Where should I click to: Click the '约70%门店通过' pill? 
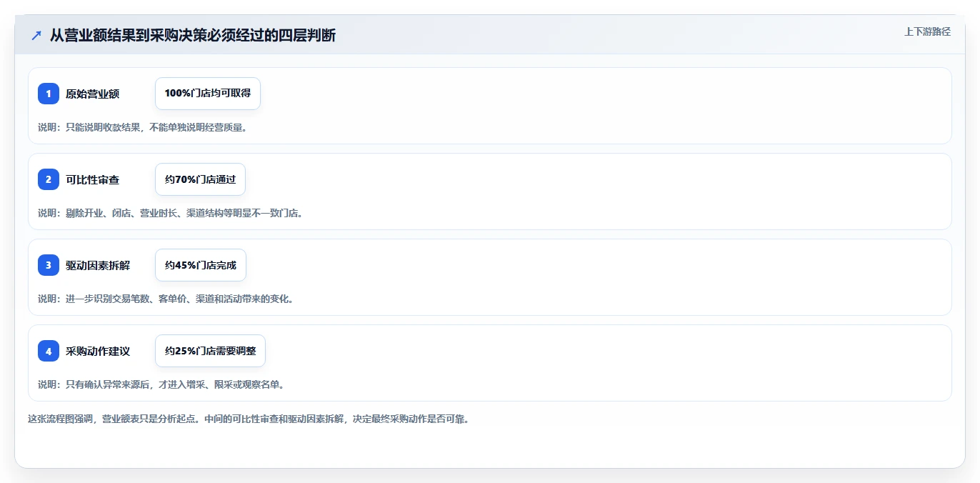(200, 179)
